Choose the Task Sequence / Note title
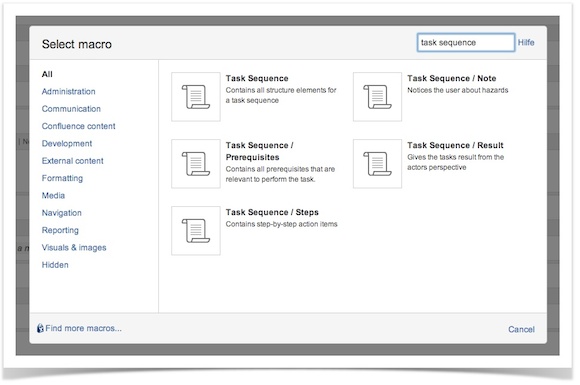The image size is (580, 385). [452, 78]
